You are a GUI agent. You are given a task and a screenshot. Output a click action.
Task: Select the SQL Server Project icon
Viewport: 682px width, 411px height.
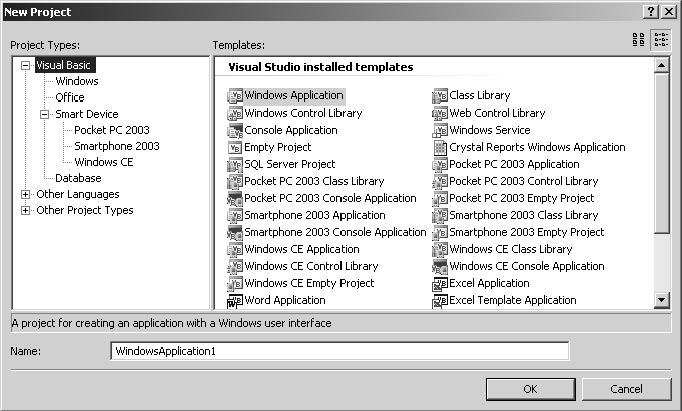click(235, 165)
